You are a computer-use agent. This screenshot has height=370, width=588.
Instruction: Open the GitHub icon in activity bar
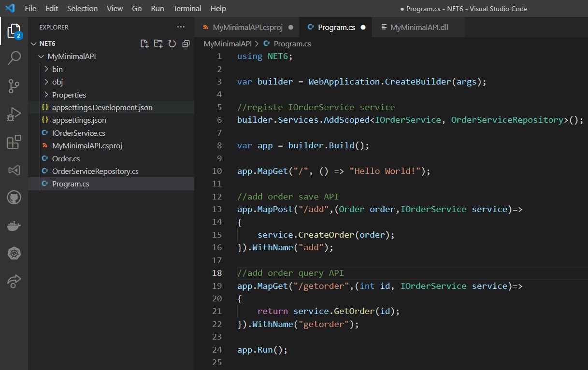[14, 197]
